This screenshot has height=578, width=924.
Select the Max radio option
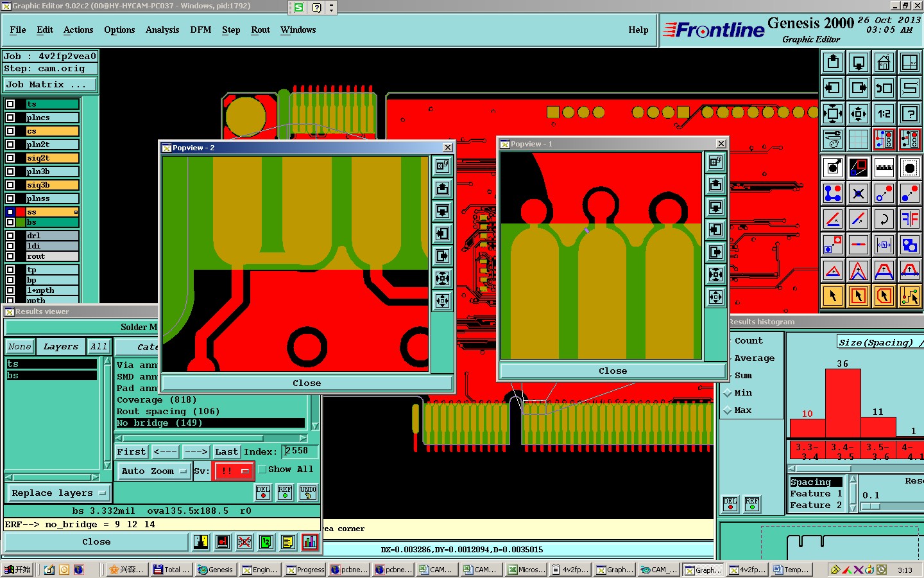(x=728, y=410)
